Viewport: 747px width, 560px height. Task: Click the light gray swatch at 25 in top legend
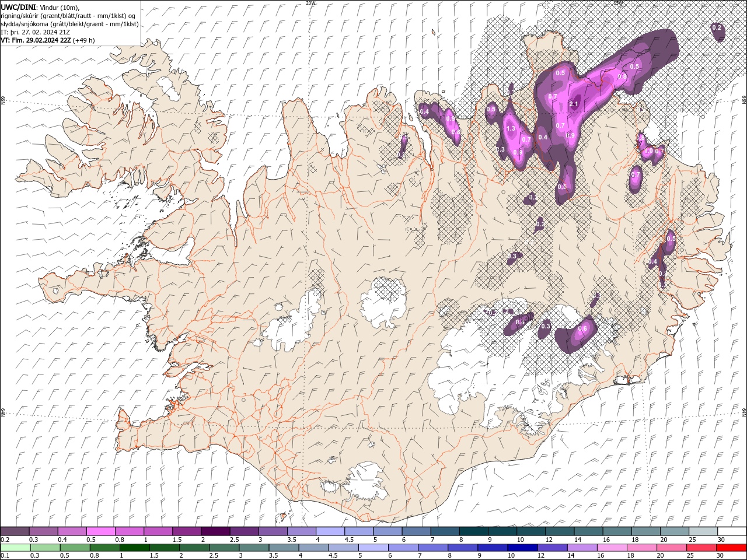(703, 531)
